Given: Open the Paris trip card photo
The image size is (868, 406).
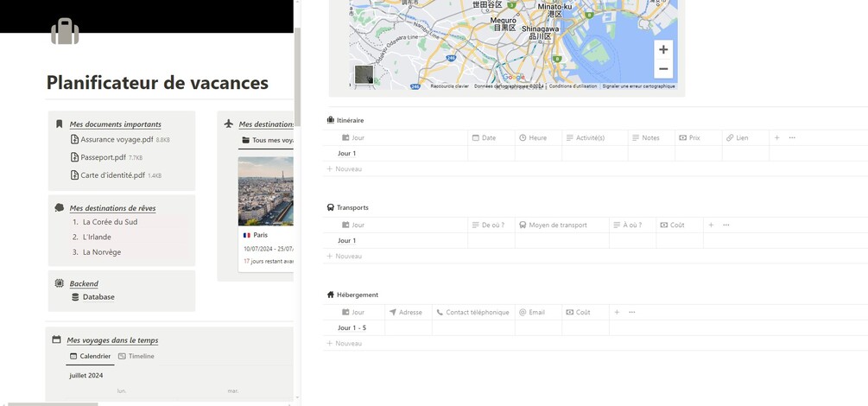Looking at the screenshot, I should tap(266, 191).
